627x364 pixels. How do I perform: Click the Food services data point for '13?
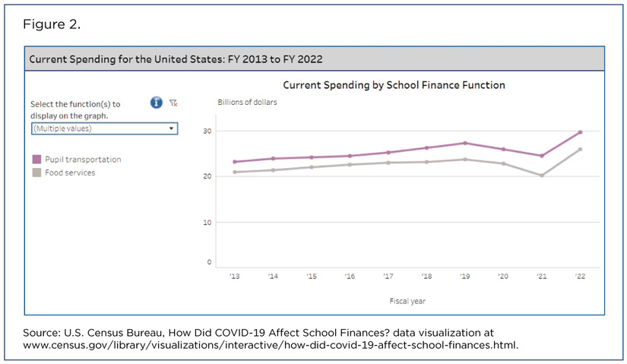point(235,172)
